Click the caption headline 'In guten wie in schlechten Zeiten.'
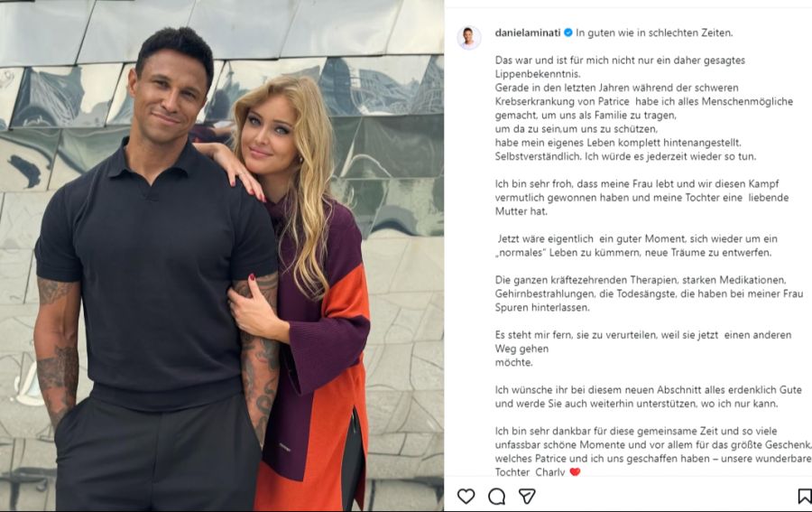 pos(654,33)
